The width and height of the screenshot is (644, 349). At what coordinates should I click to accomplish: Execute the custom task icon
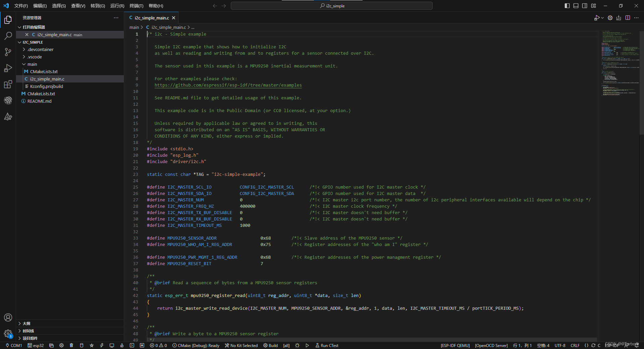tap(142, 345)
